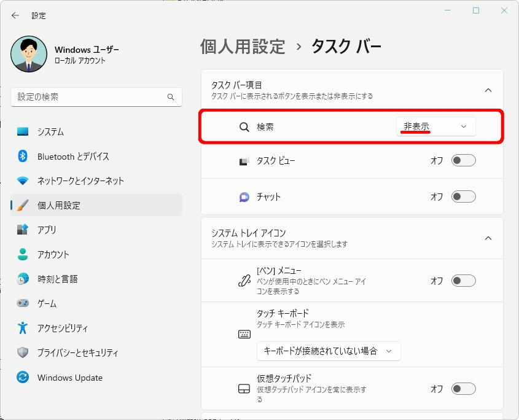Viewport: 519px width, 420px height.
Task: Select 時刻と言語 in the sidebar
Action: (x=58, y=279)
